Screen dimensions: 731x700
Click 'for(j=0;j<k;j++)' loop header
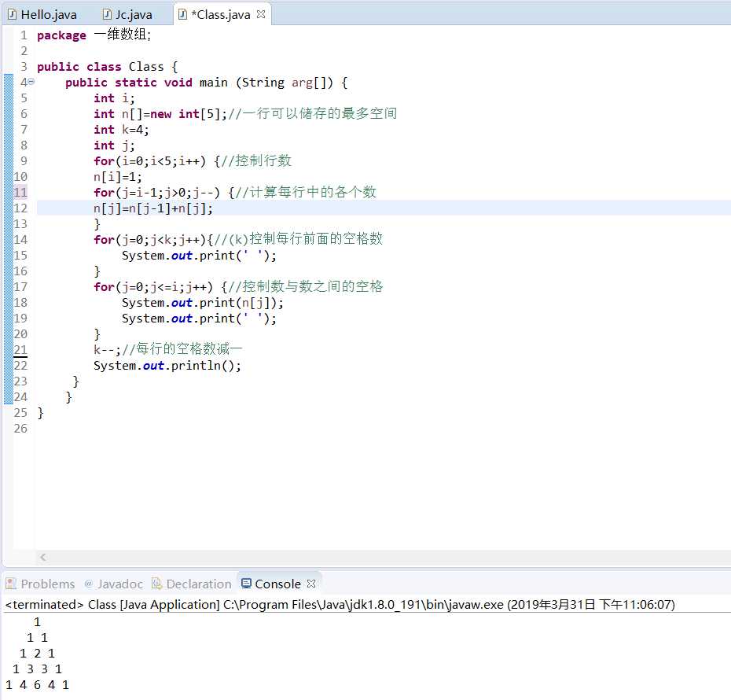(x=150, y=240)
